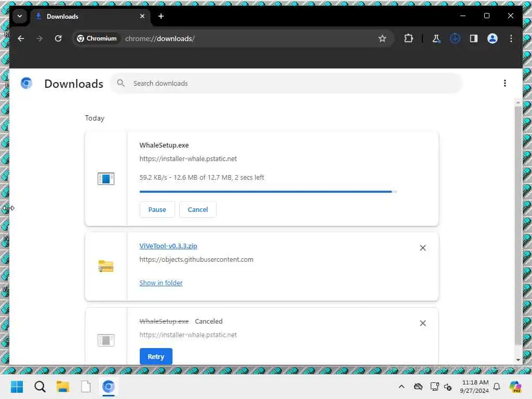532x399 pixels.
Task: Reload the downloads page
Action: click(x=58, y=38)
